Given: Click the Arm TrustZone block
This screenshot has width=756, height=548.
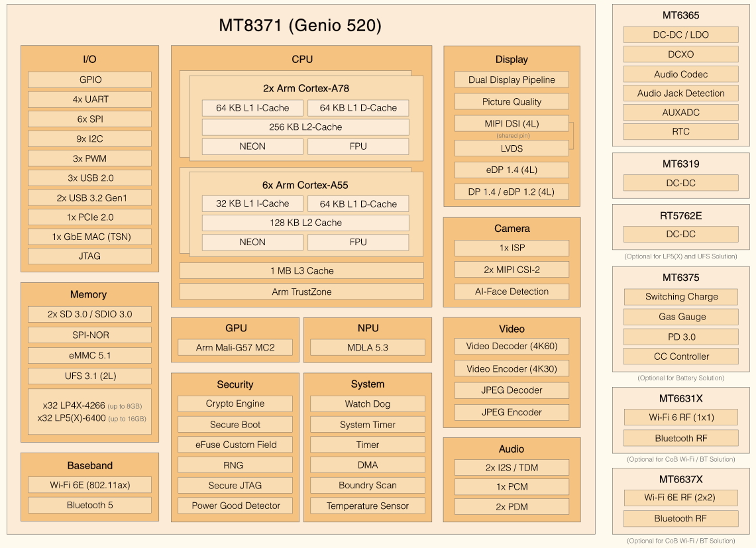Looking at the screenshot, I should (302, 292).
